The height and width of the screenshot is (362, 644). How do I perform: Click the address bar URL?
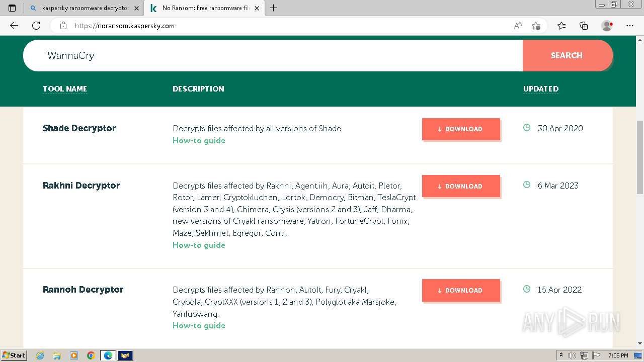coord(125,26)
